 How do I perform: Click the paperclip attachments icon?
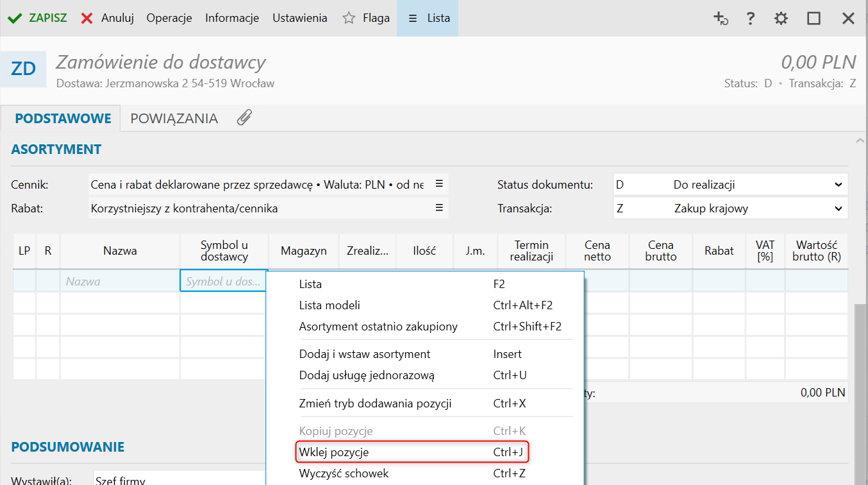[x=244, y=117]
